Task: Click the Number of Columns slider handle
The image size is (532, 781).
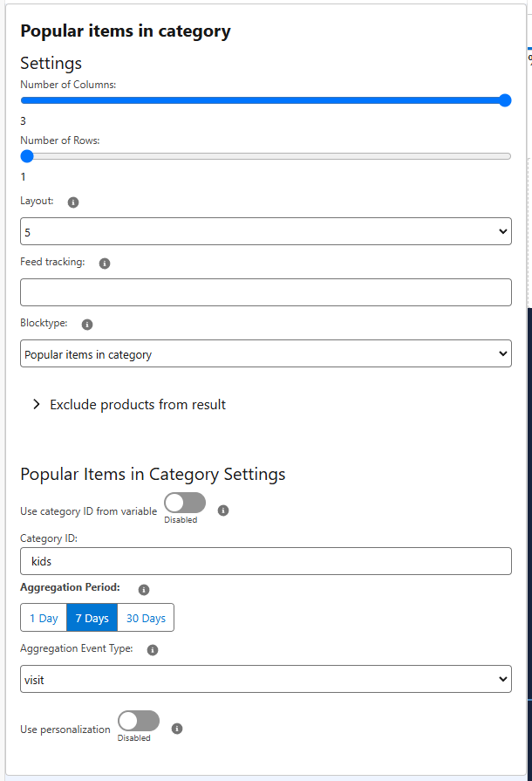Action: point(505,100)
